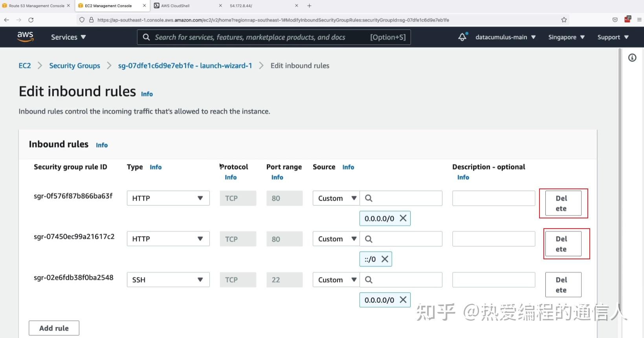The width and height of the screenshot is (644, 338).
Task: Click the AWS logo home icon
Action: (x=25, y=37)
